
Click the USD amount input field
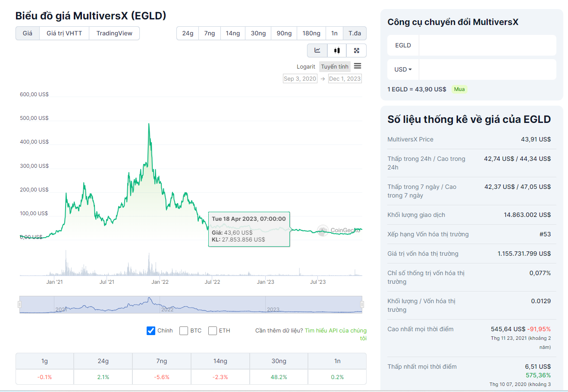pyautogui.click(x=487, y=69)
